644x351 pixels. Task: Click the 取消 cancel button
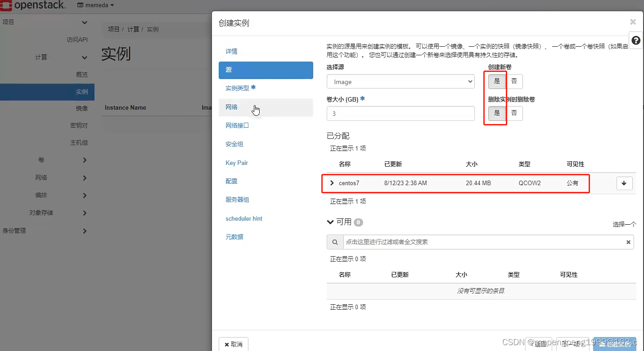click(x=234, y=344)
